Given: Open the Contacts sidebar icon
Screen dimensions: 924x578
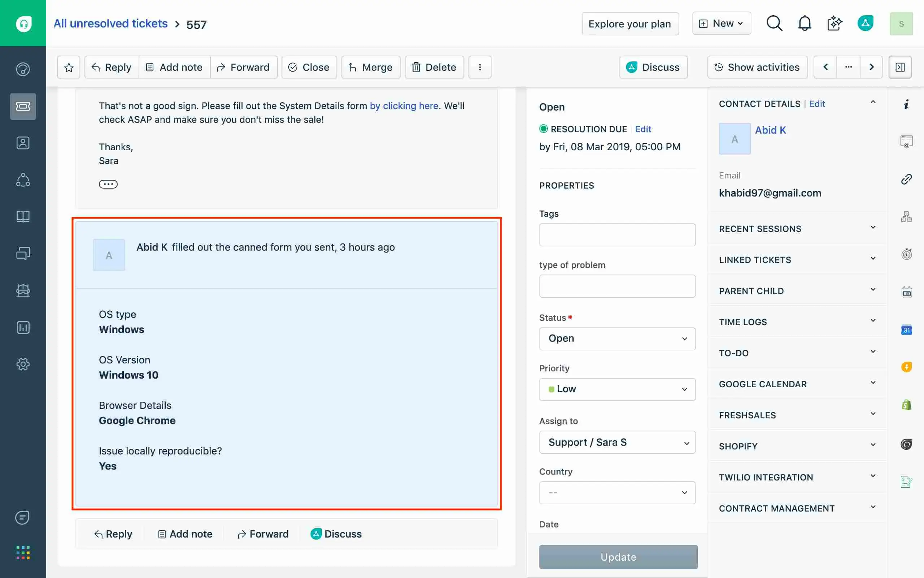Looking at the screenshot, I should coord(23,143).
